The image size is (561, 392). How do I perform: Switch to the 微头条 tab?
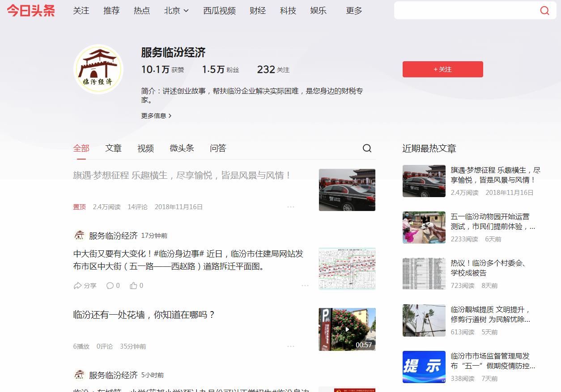click(x=182, y=148)
